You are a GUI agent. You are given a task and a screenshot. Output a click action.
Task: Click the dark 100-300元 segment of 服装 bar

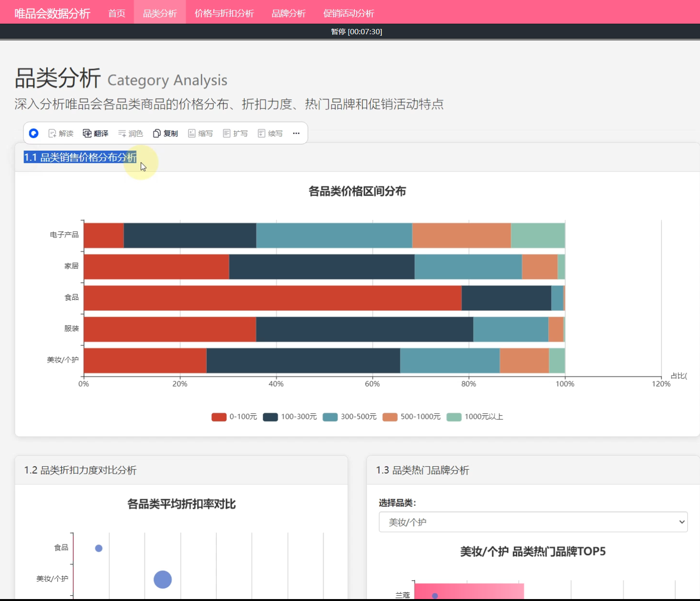tap(364, 329)
